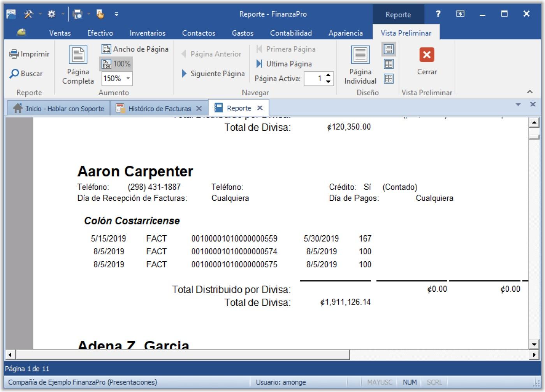Click the Aaron Carpenter heading
Screen dimensions: 545x392
tap(135, 171)
